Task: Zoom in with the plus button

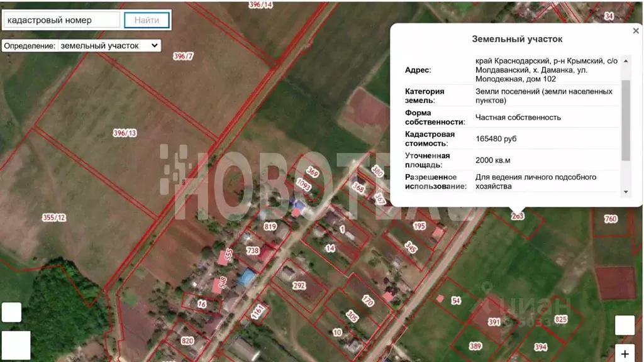Action: 625,353
